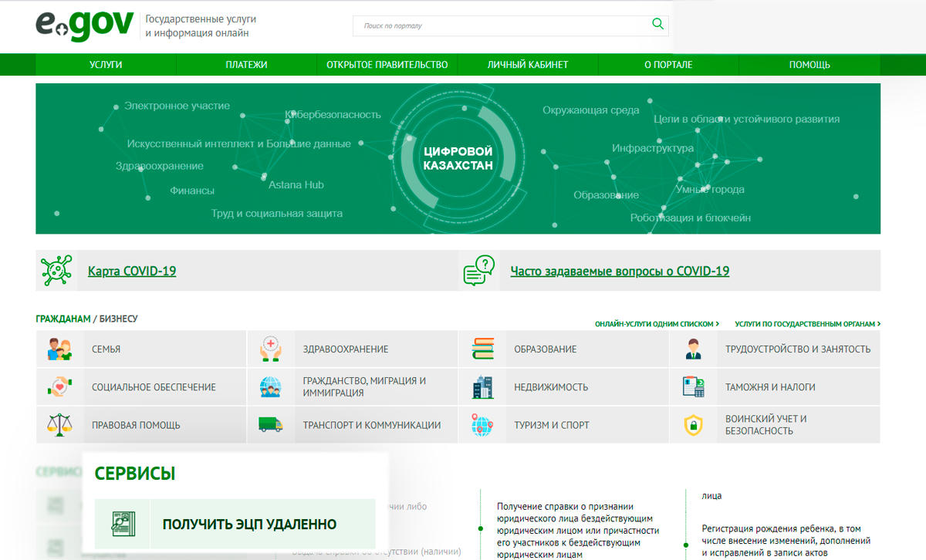Screen dimensions: 926x560
Task: Open Часто задаваемые вопросы о COVID-19
Action: click(x=620, y=272)
